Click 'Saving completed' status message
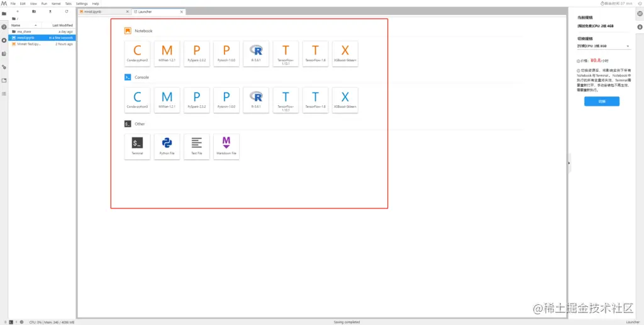Viewport: 644px width, 325px height. point(348,322)
